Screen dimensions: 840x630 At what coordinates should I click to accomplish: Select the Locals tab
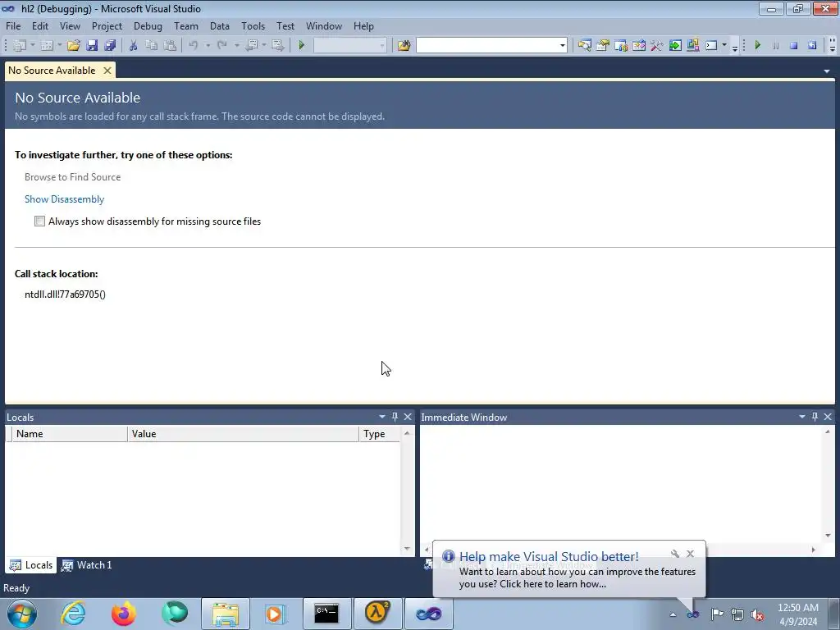[x=31, y=565]
